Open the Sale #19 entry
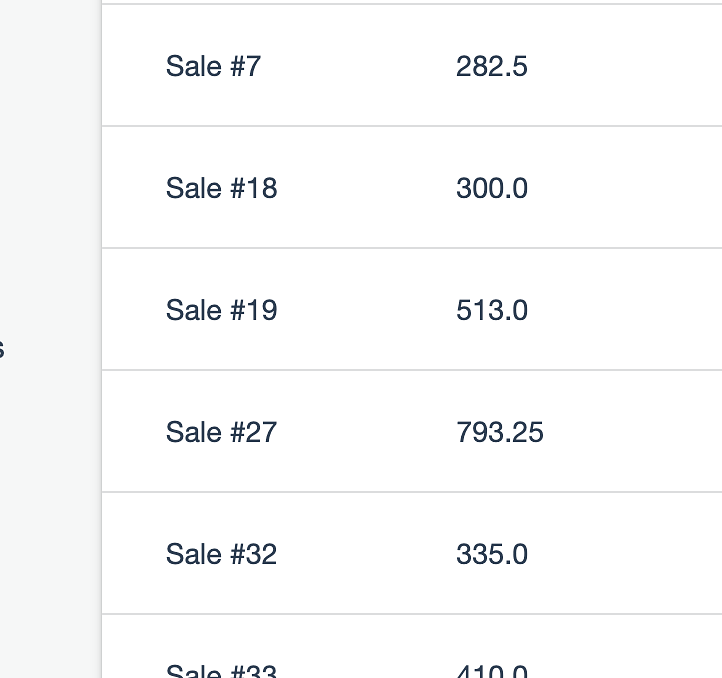This screenshot has width=722, height=678. pos(221,310)
